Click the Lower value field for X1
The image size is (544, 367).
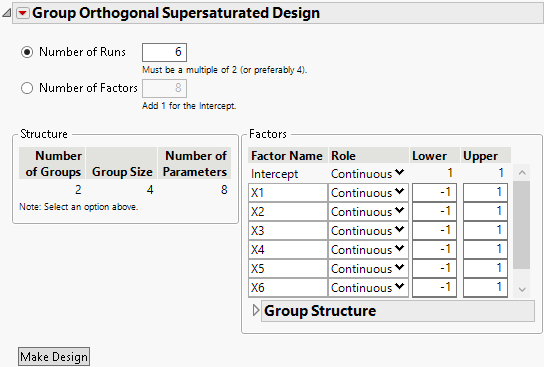[x=434, y=193]
